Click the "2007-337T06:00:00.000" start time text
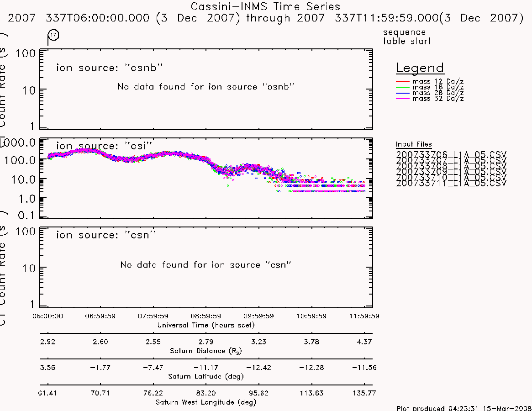Screen dimensions: 532x411 (79, 18)
